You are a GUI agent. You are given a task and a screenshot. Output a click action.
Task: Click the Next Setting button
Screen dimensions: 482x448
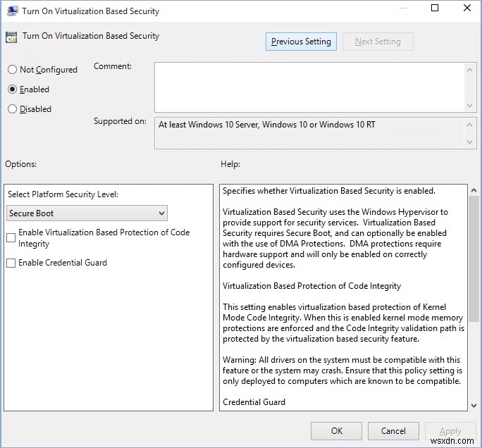(378, 42)
